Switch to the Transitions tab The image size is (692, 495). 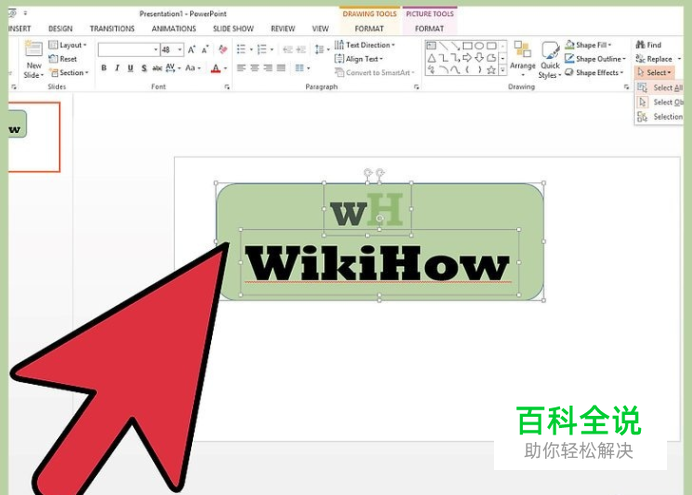coord(112,29)
